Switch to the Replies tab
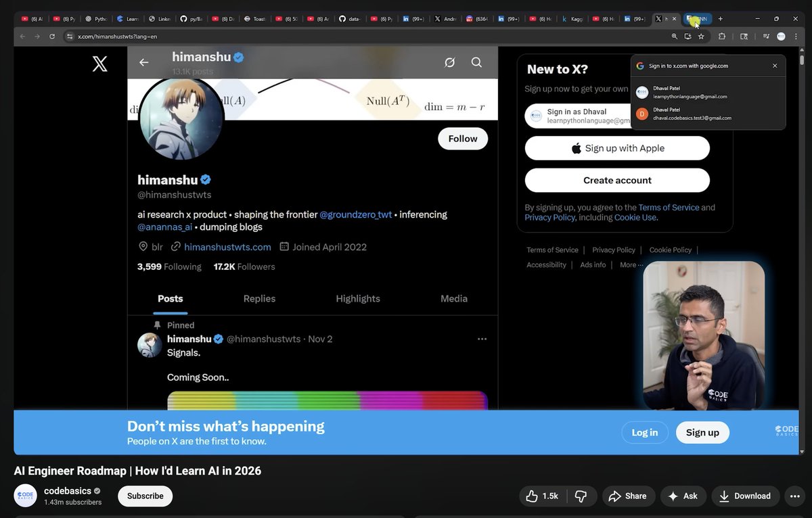Viewport: 812px width, 518px height. 259,298
